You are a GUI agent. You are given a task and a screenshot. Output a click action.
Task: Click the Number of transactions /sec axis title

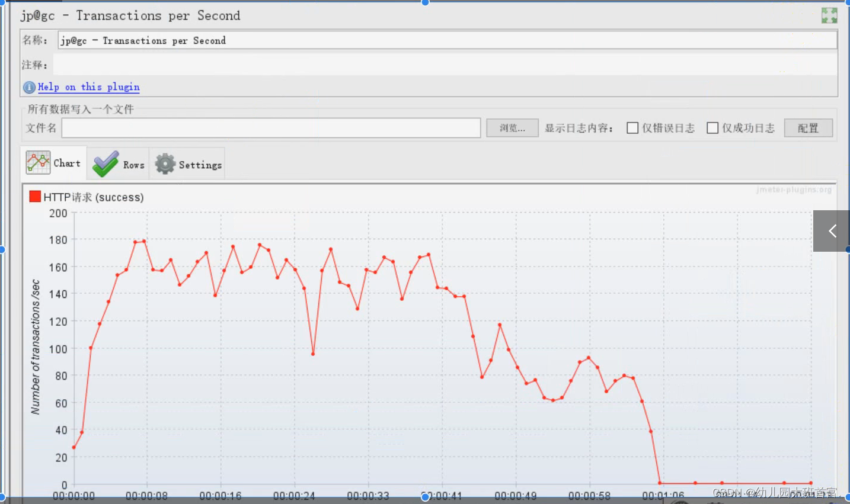[x=36, y=347]
